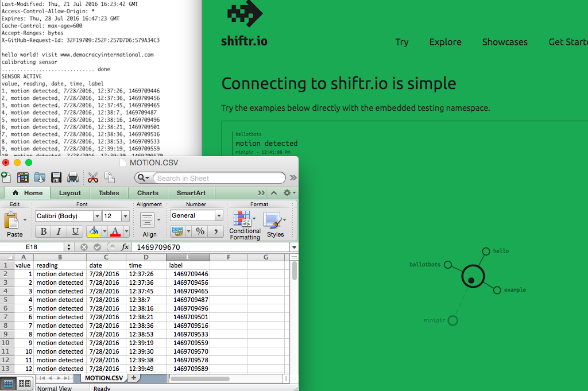Confirm the formula bar entry checkmark
Viewport: 588px width, 391px height.
(x=97, y=247)
